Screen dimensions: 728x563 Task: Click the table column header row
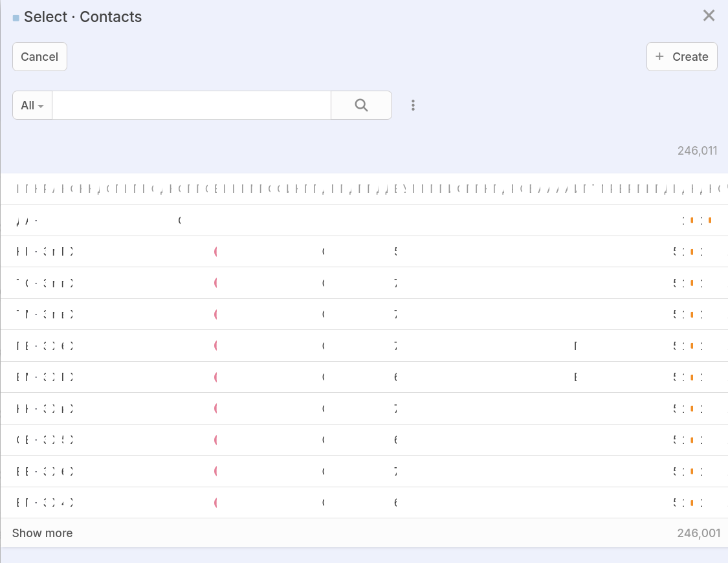coord(364,189)
